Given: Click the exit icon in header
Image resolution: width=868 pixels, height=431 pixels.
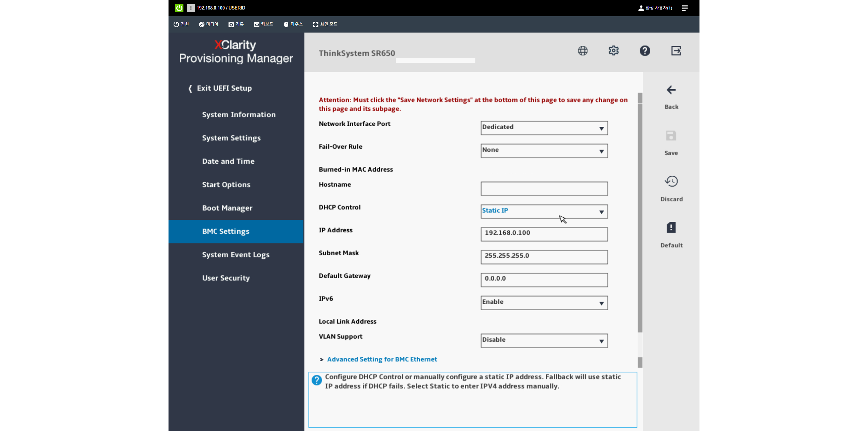Looking at the screenshot, I should pyautogui.click(x=676, y=51).
